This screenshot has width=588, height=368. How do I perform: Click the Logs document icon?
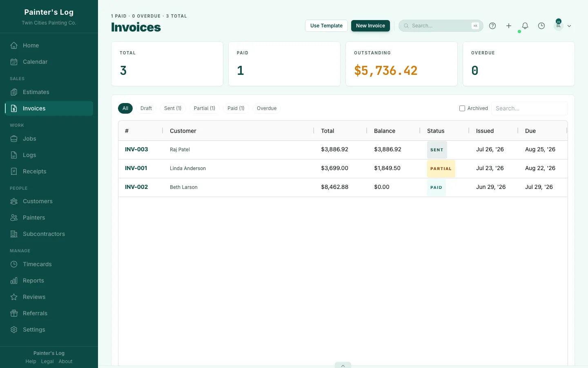14,155
